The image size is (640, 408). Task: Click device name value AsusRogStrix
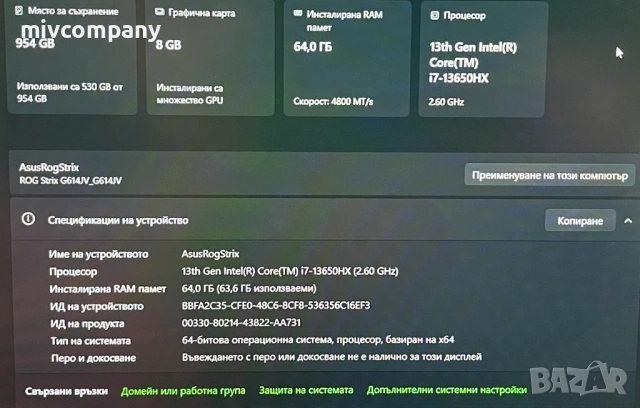pos(210,254)
